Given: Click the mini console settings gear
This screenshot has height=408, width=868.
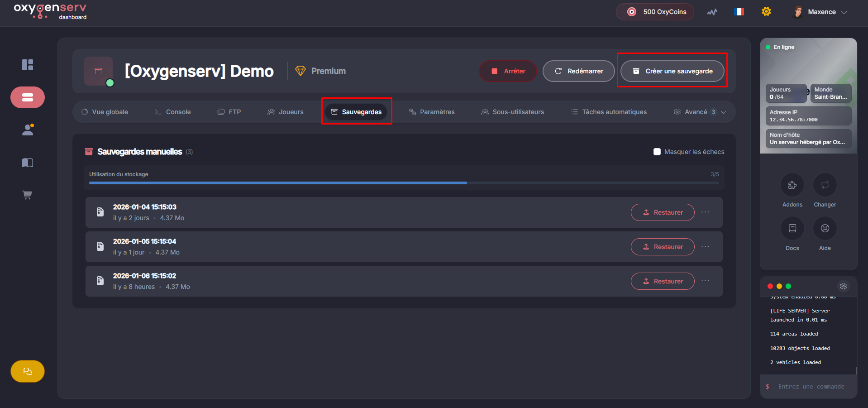Looking at the screenshot, I should (843, 286).
